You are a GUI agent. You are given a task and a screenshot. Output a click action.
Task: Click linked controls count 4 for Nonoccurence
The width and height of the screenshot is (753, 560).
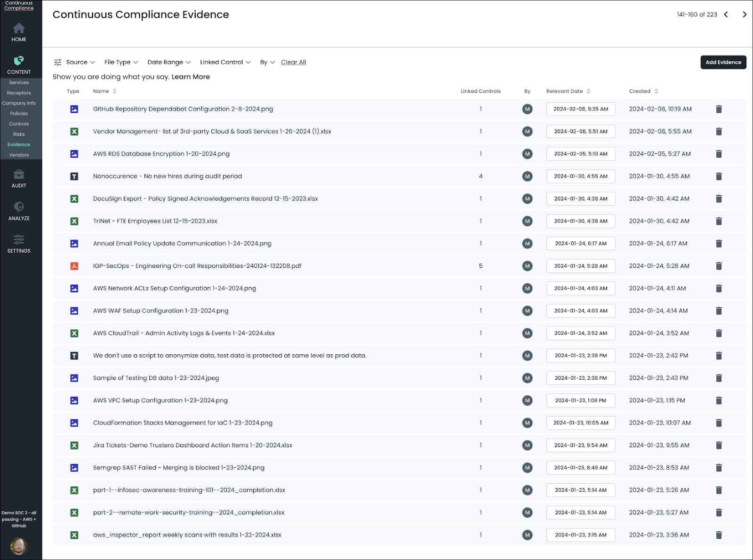point(481,176)
